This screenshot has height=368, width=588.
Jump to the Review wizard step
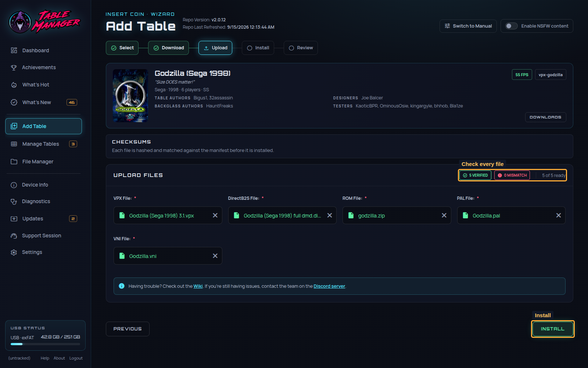[x=301, y=48]
